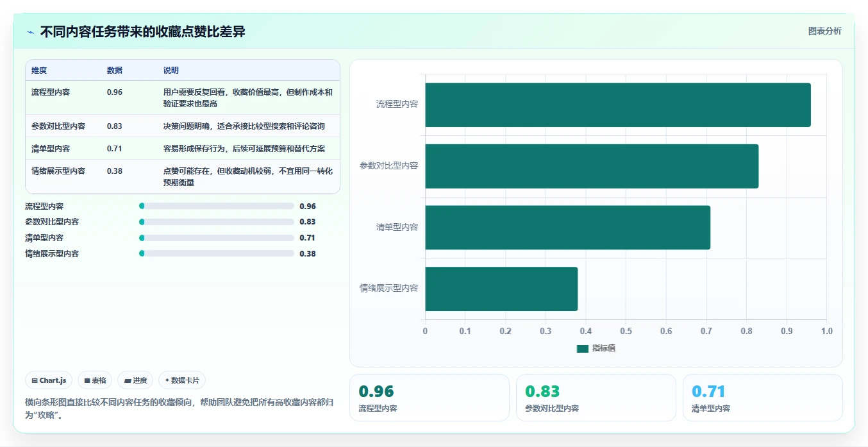Click the page title 不同内容任务带来的收藏点赞比差异
Screen dimensions: 868x447
[x=143, y=32]
